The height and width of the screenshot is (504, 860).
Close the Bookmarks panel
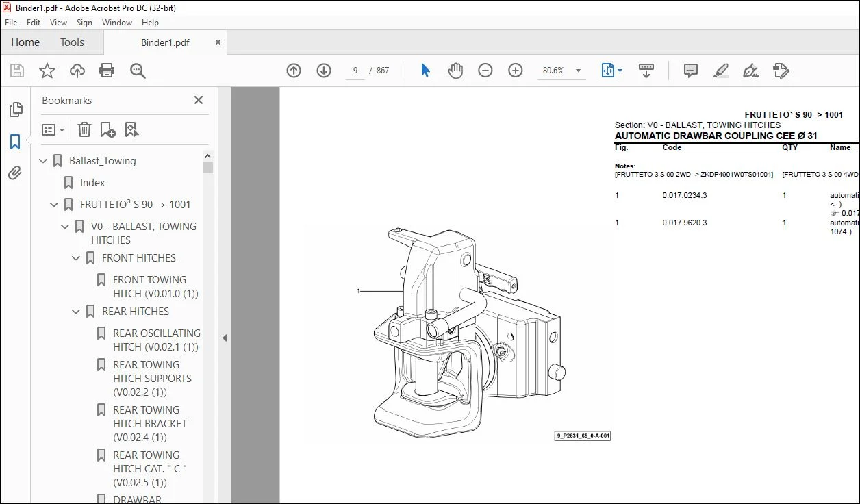click(x=199, y=100)
